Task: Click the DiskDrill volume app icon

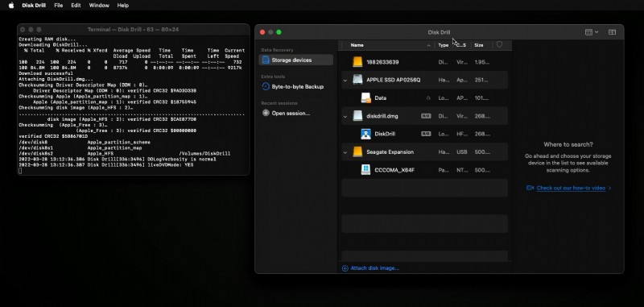Action: (x=366, y=134)
